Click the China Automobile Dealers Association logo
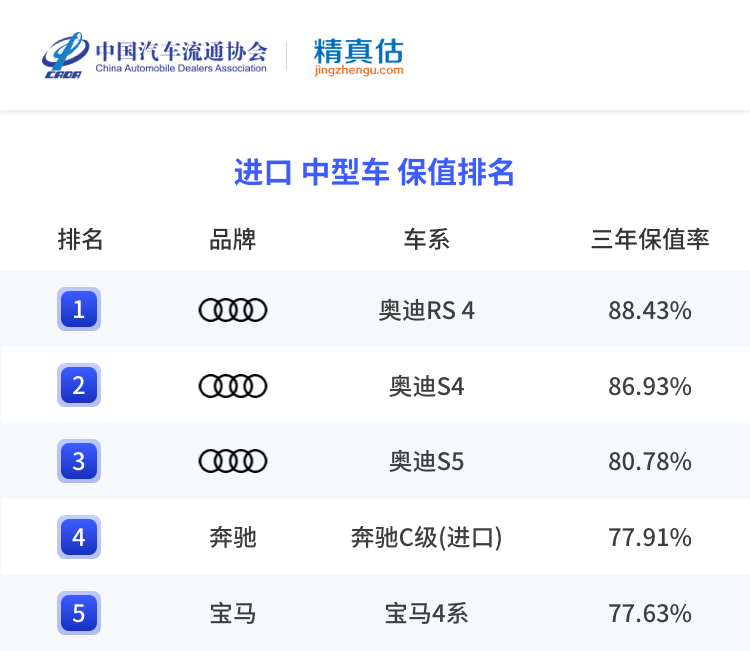 155,55
